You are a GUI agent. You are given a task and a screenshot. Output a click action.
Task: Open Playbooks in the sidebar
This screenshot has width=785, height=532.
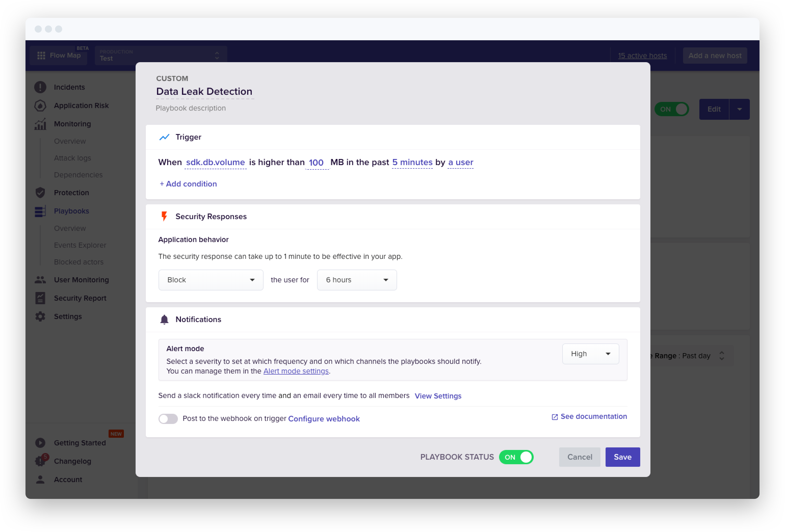(72, 211)
